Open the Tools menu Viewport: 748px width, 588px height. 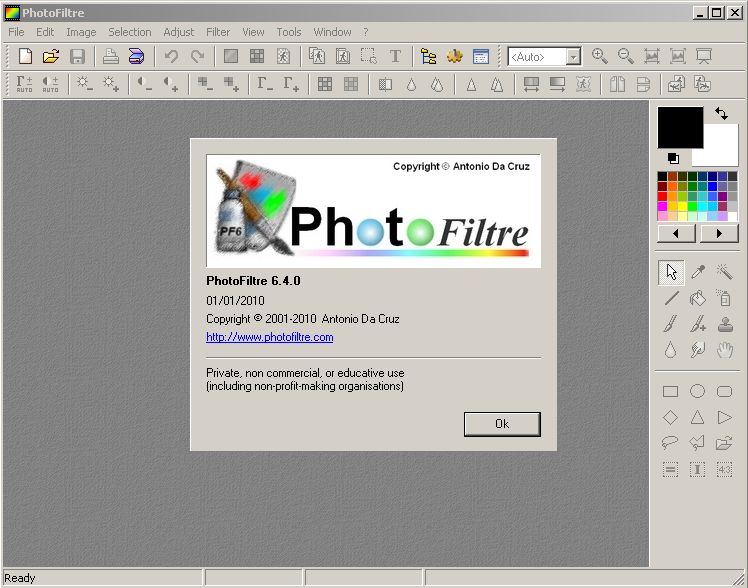tap(289, 32)
